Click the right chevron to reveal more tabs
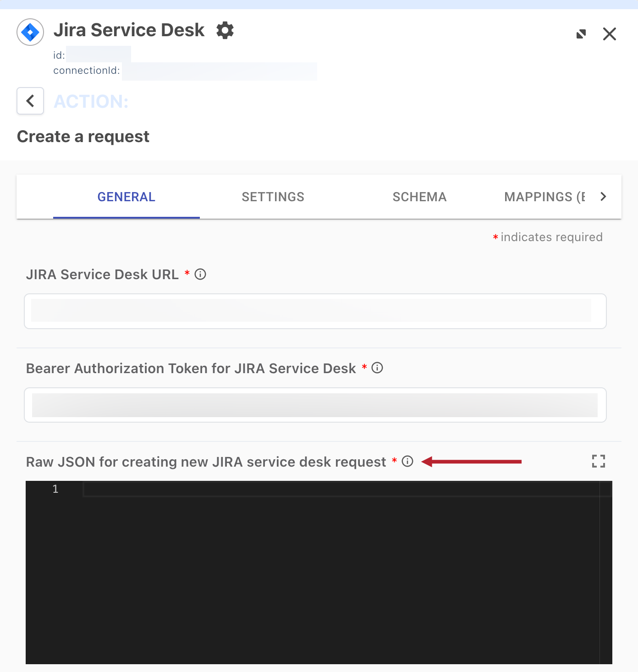Image resolution: width=638 pixels, height=672 pixels. pos(603,196)
